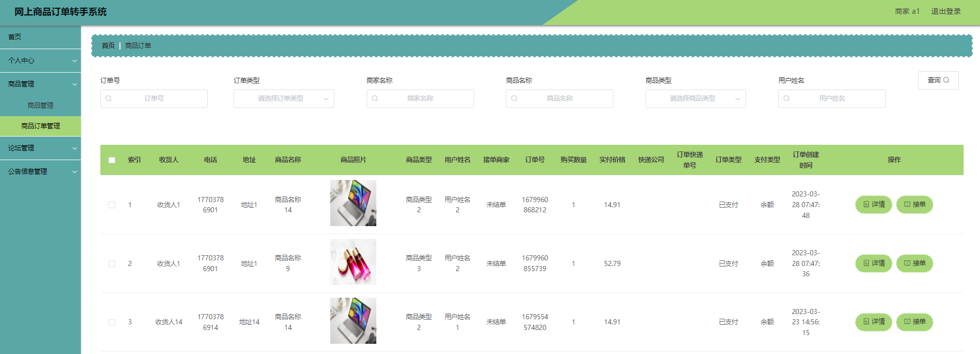Focus the 订单号 search input
This screenshot has width=980, height=354.
(x=154, y=99)
